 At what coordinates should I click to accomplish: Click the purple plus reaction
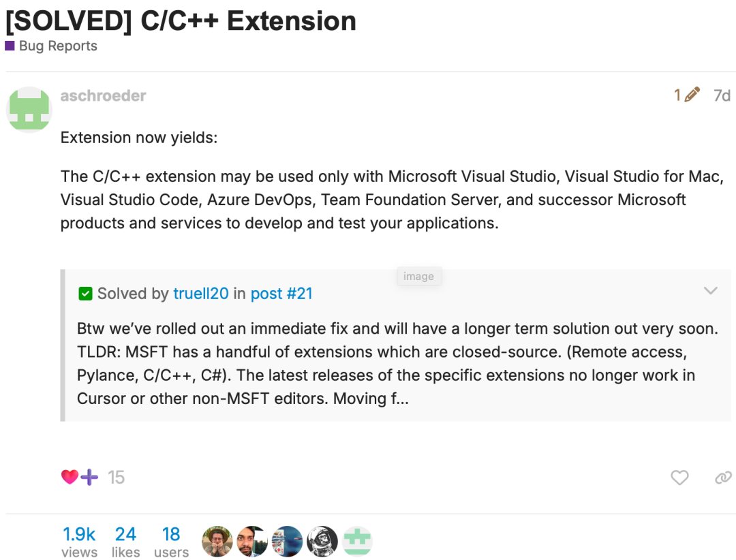pos(89,477)
